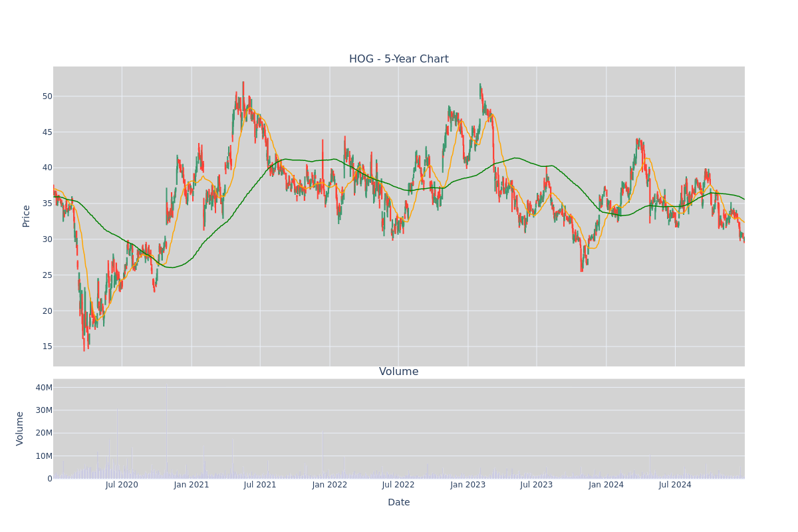The width and height of the screenshot is (798, 532).
Task: Select the "Jan 2024" date axis label
Action: click(606, 485)
